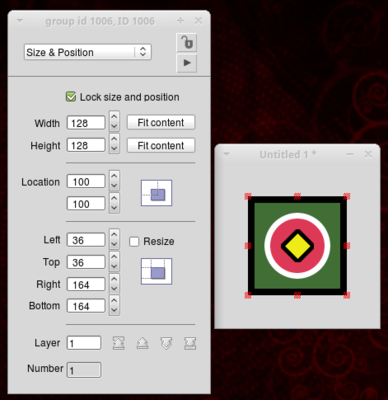The height and width of the screenshot is (400, 388).
Task: Click the yellow diamond in the graphic
Action: pyautogui.click(x=297, y=246)
